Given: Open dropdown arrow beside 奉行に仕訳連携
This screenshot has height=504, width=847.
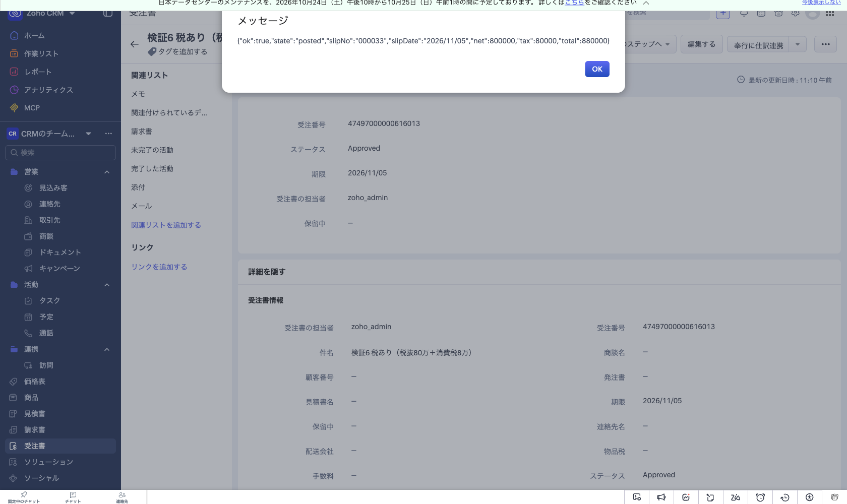Looking at the screenshot, I should [x=798, y=44].
